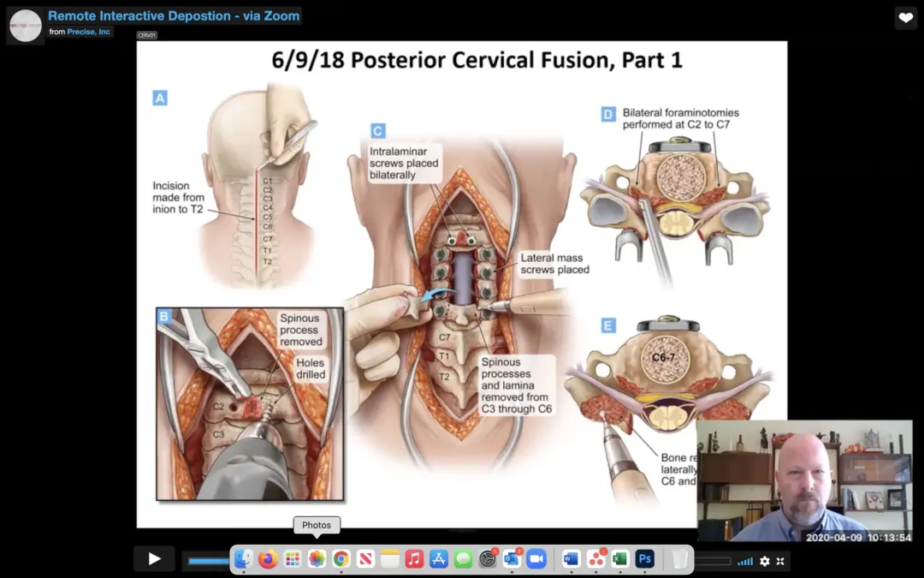Click the 'Intralaminar screws placed bilaterally' label
Viewport: 924px width, 578px height.
404,164
